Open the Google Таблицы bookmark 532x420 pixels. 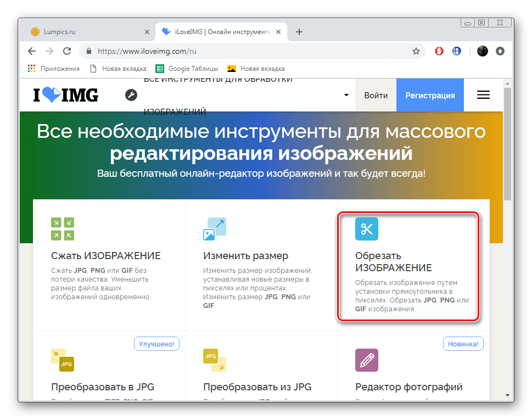[x=187, y=69]
